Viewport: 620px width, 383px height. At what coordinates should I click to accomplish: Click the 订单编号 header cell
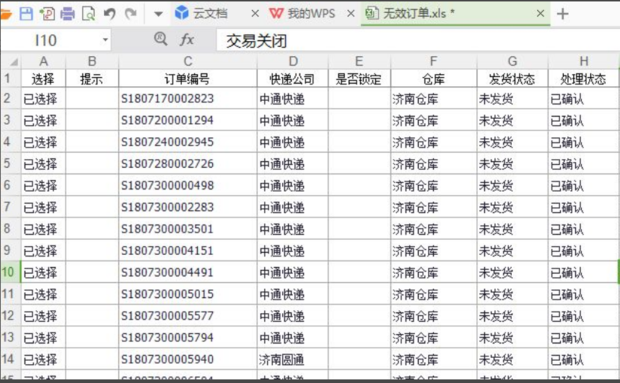click(x=188, y=79)
